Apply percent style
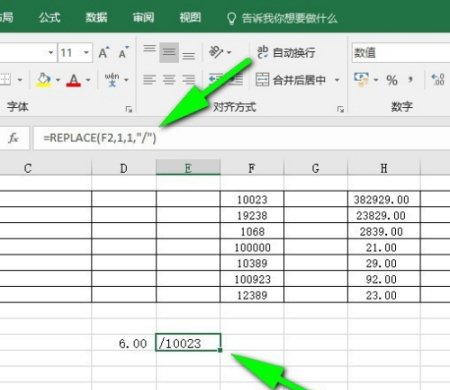450x390 pixels. pos(392,80)
